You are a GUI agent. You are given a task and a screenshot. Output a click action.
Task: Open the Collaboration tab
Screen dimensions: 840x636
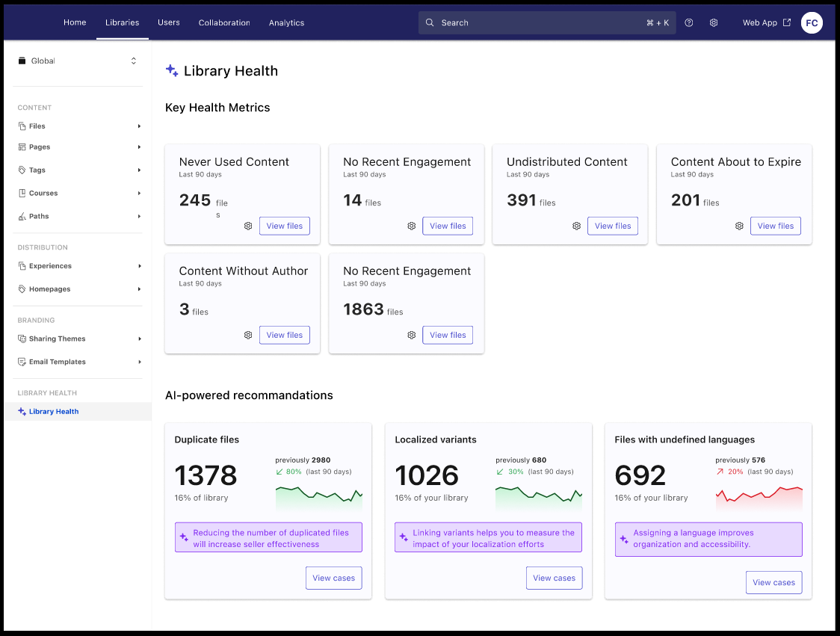coord(224,22)
